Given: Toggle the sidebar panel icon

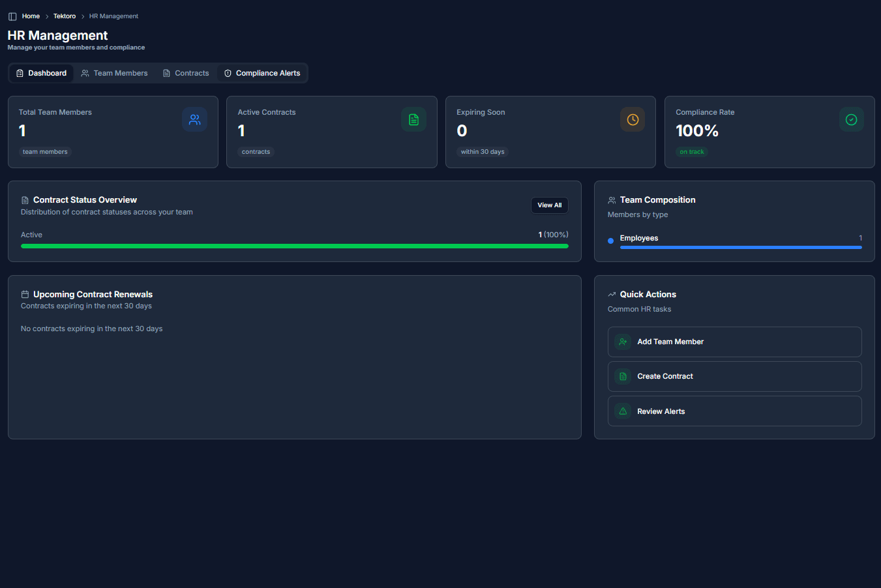Looking at the screenshot, I should (12, 16).
